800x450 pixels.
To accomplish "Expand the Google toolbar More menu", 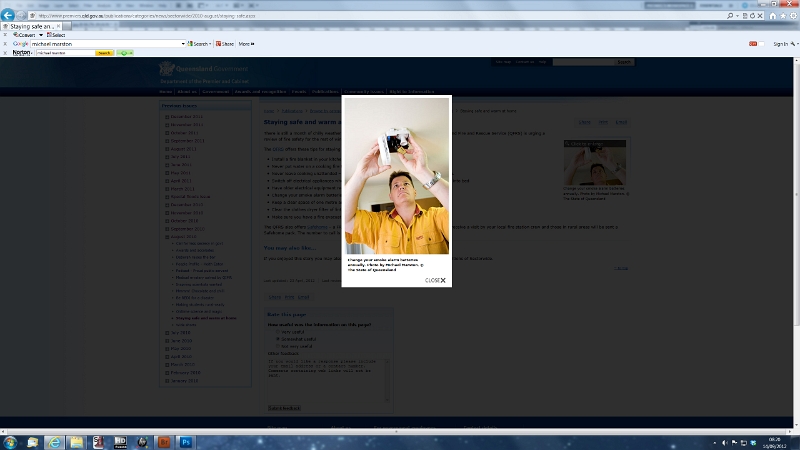I will [x=246, y=44].
